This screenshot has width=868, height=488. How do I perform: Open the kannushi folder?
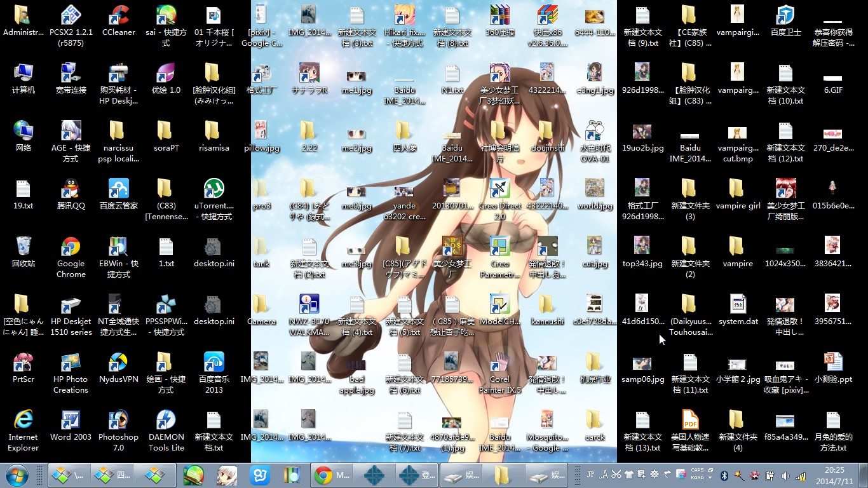click(x=547, y=304)
